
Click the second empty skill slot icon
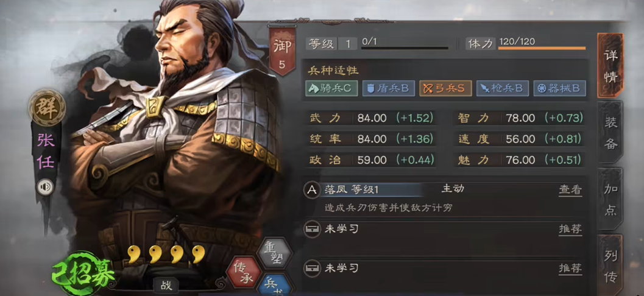pyautogui.click(x=312, y=269)
